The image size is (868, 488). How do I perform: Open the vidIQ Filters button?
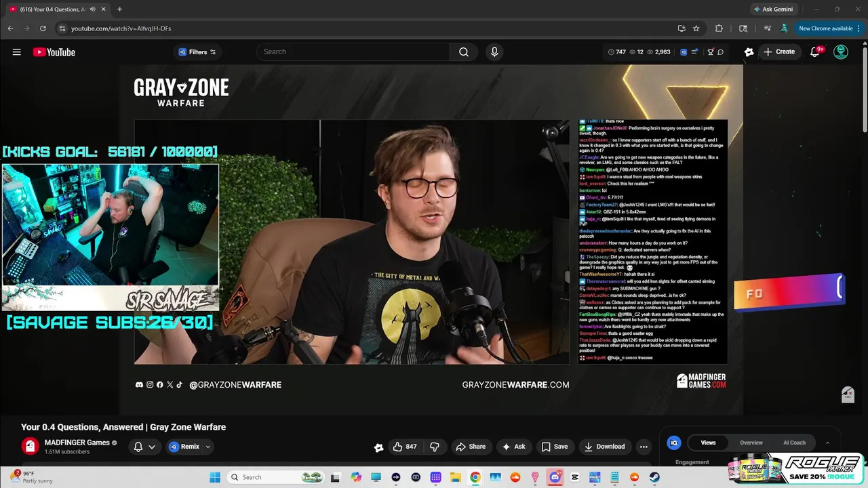tap(197, 52)
